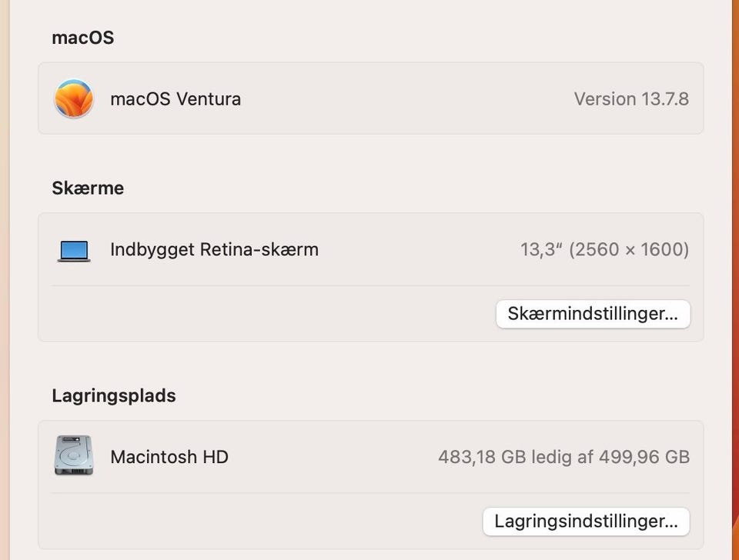739x560 pixels.
Task: Select the Macintosh HD label
Action: point(169,457)
